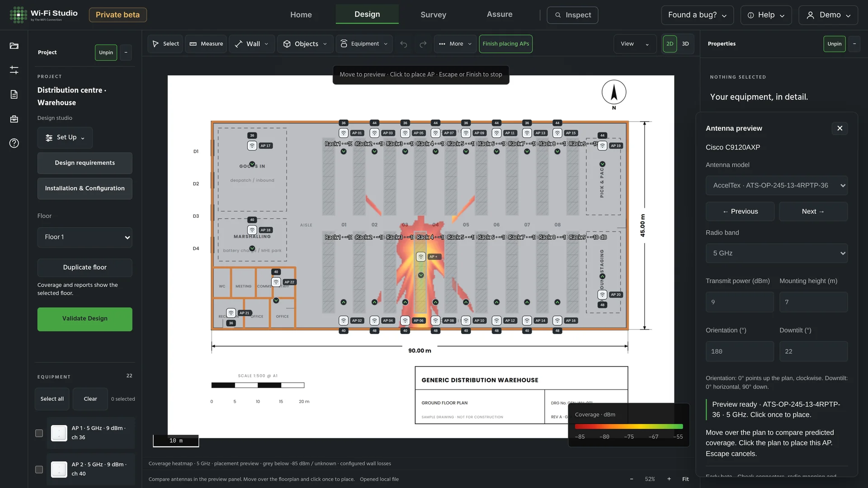
Task: Collapse the Project panel with minus button
Action: tap(126, 52)
